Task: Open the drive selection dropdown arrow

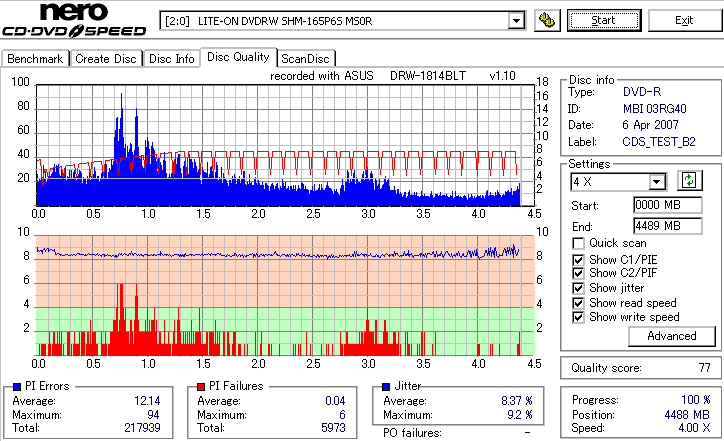Action: coord(516,21)
